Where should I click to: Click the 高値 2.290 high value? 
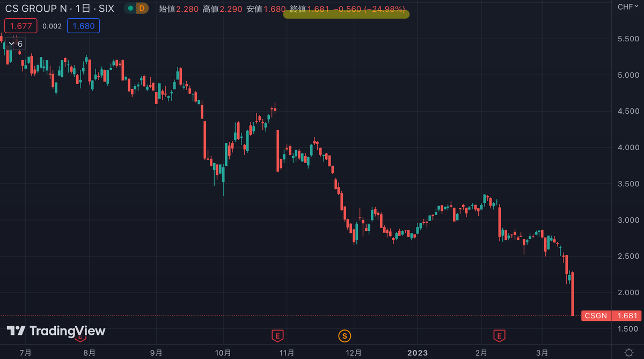(222, 8)
